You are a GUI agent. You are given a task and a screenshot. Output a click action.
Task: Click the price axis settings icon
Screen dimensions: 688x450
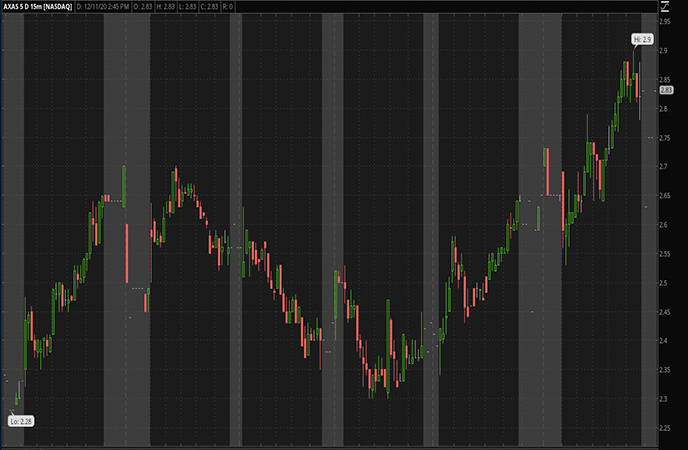pyautogui.click(x=665, y=6)
